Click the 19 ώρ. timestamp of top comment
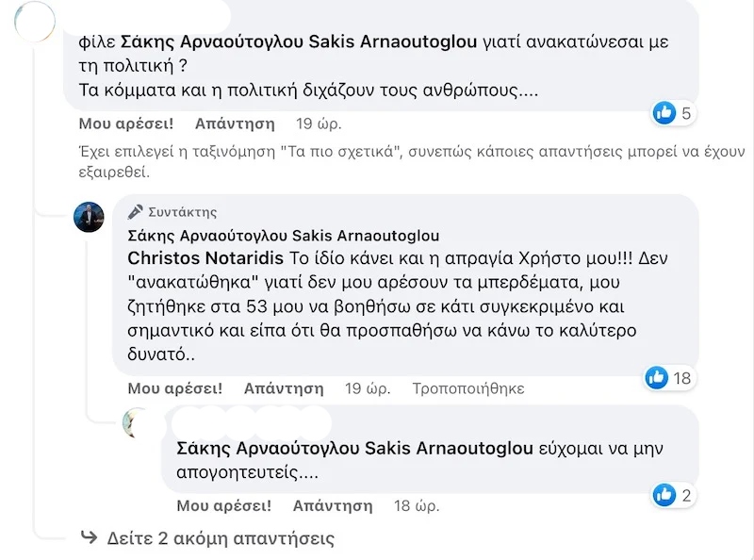 319,124
